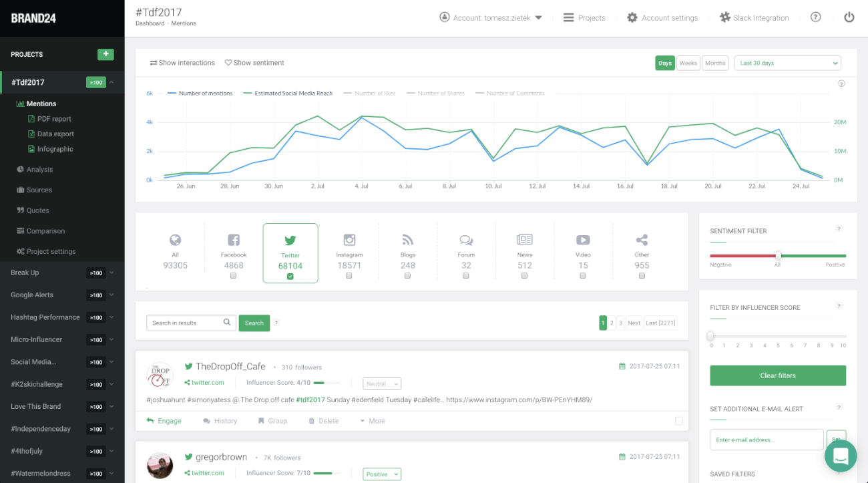Select the Forum speech bubbles icon

pyautogui.click(x=466, y=240)
